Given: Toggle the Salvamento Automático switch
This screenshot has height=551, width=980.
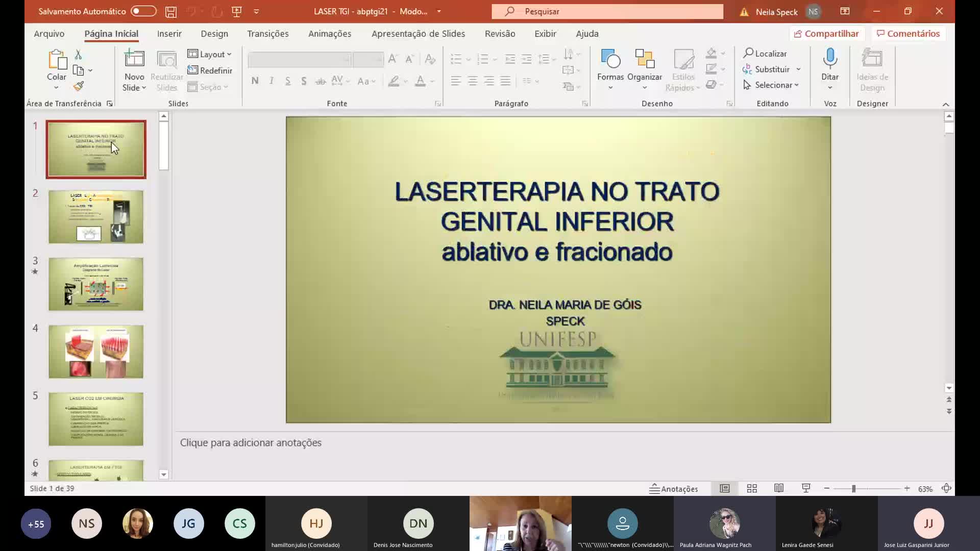Looking at the screenshot, I should [x=143, y=11].
